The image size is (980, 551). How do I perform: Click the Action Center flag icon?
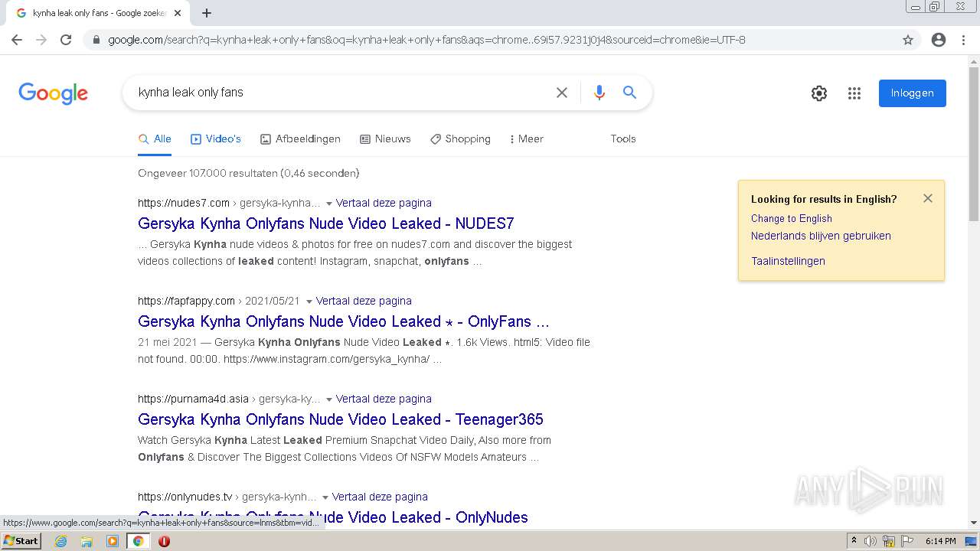click(x=907, y=541)
